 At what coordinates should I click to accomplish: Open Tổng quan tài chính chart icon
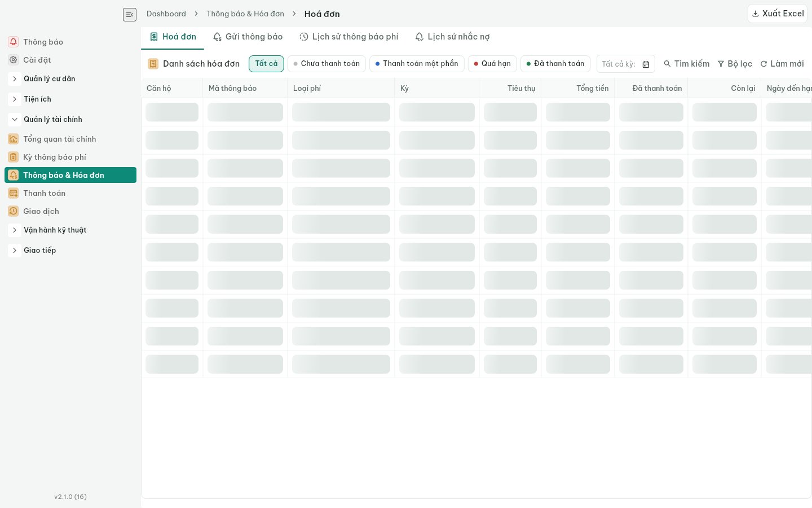click(14, 139)
